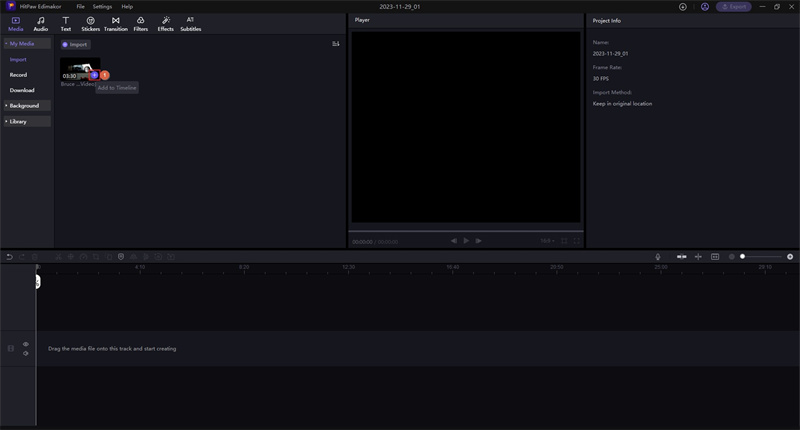
Task: Click the timeline playhead handle
Action: (38, 282)
